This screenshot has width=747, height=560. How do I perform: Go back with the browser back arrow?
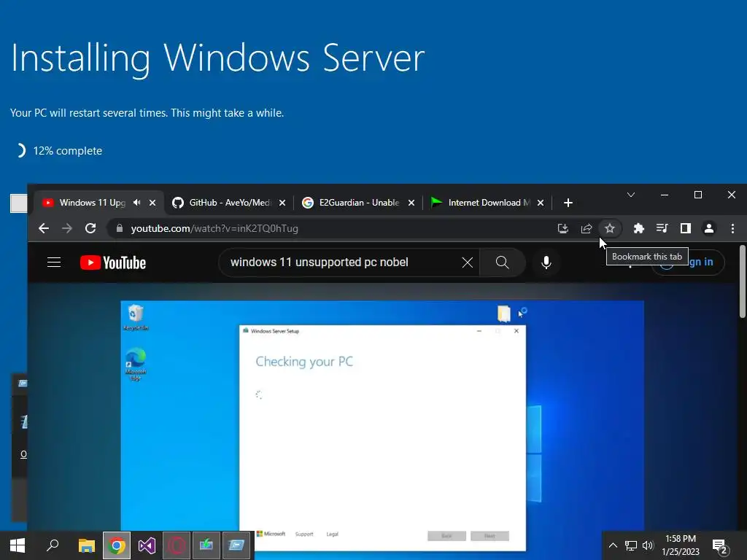(43, 228)
